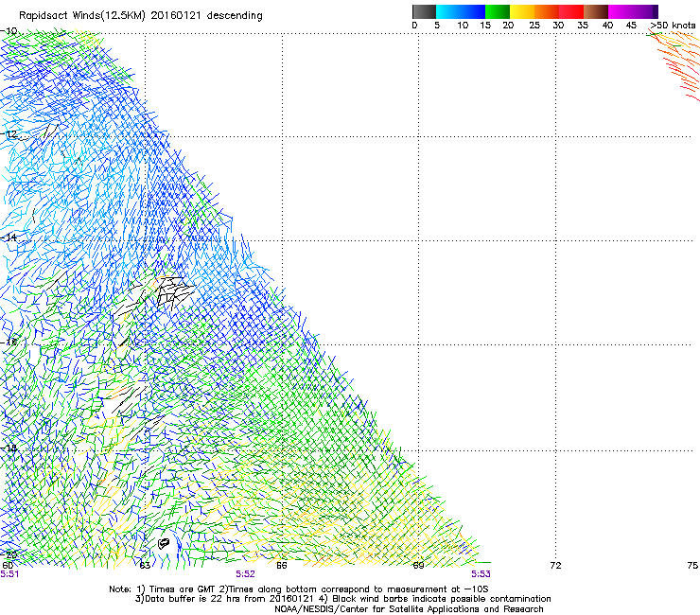Click the purple time stamp '5:51'
This screenshot has height=615, width=700.
coord(9,574)
